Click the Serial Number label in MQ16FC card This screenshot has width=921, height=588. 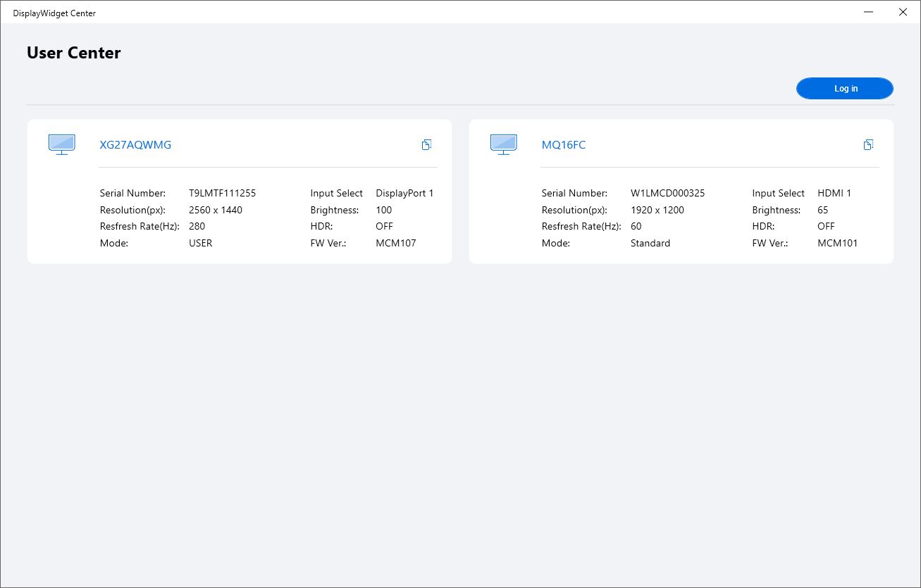pyautogui.click(x=575, y=193)
